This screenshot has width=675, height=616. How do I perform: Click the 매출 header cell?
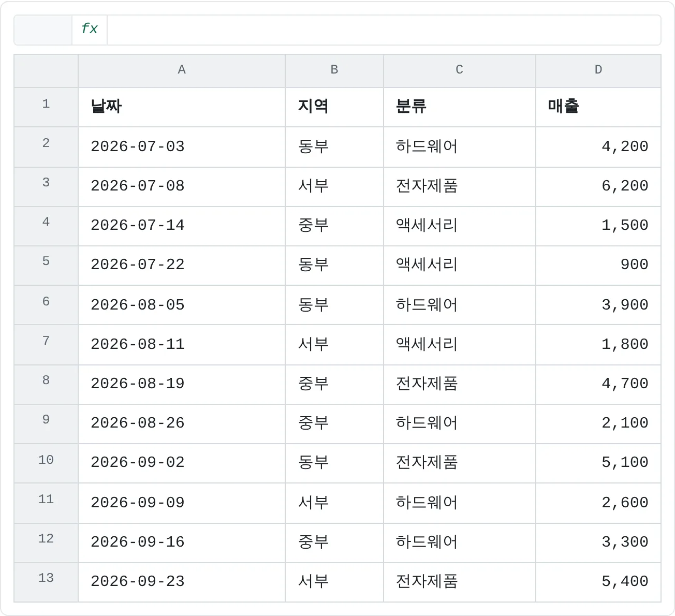tap(598, 107)
